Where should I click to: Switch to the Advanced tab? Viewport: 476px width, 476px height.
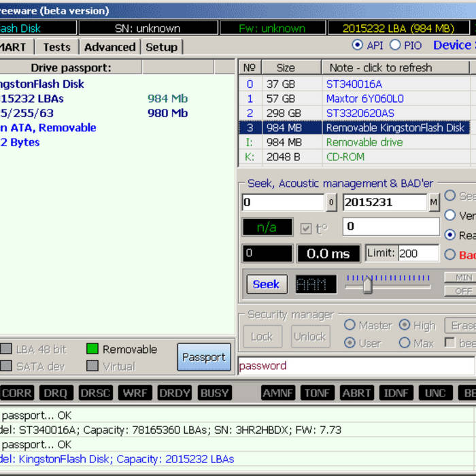pos(109,47)
